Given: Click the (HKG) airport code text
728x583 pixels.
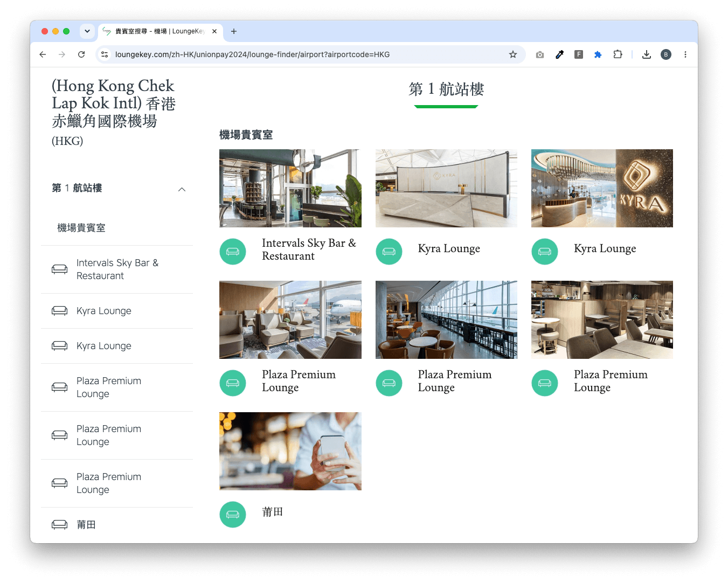Looking at the screenshot, I should [67, 141].
